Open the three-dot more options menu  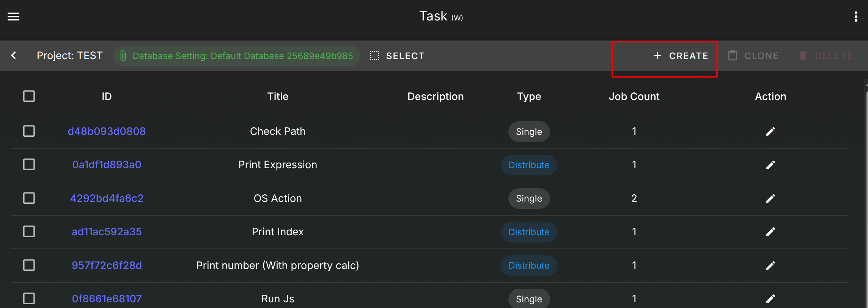pos(855,17)
